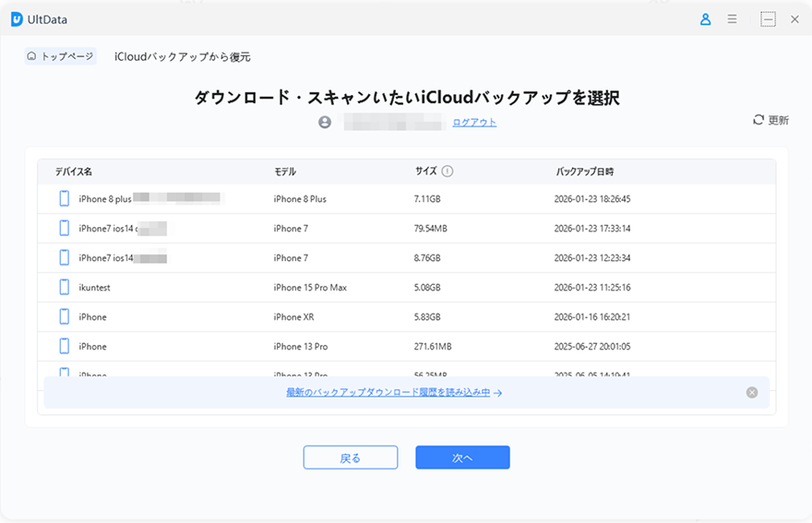Open the user account icon
812x523 pixels.
point(705,19)
